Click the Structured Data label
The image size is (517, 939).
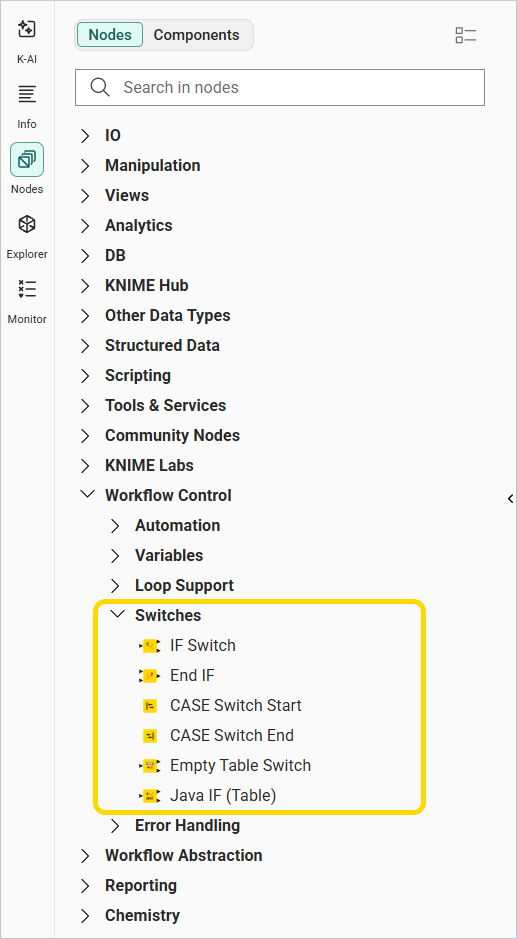(x=162, y=346)
